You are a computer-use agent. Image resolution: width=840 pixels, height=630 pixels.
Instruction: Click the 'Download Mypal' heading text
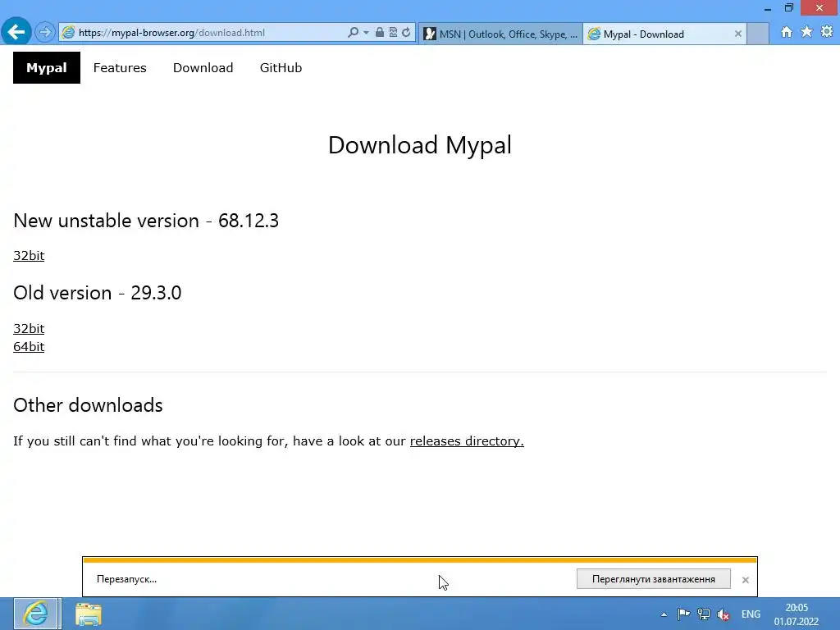[x=420, y=145]
